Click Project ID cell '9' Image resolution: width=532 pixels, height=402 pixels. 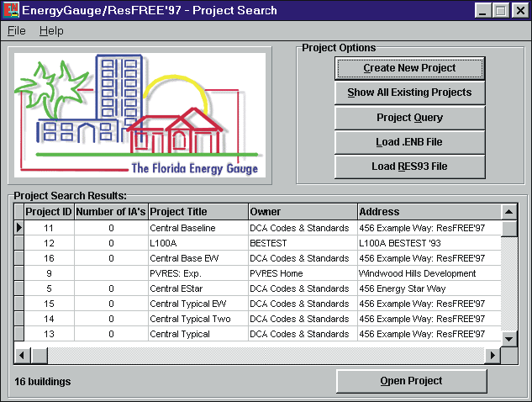[49, 273]
